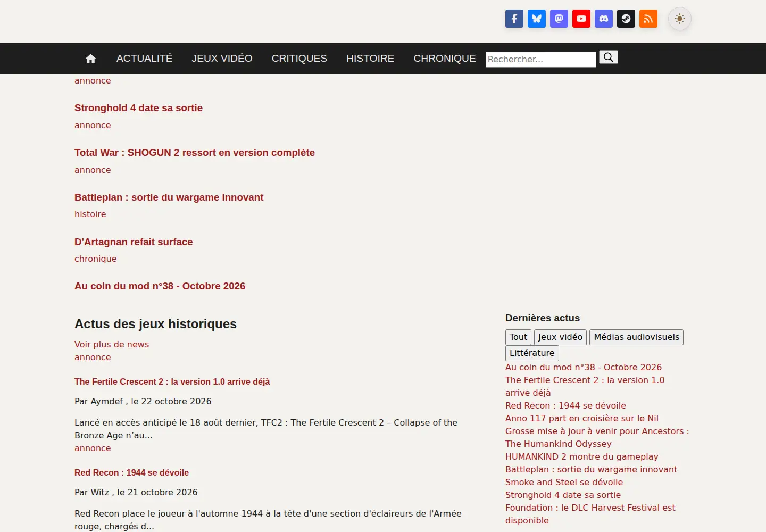Select the Tout filter tab
This screenshot has height=532, width=766.
pos(518,337)
